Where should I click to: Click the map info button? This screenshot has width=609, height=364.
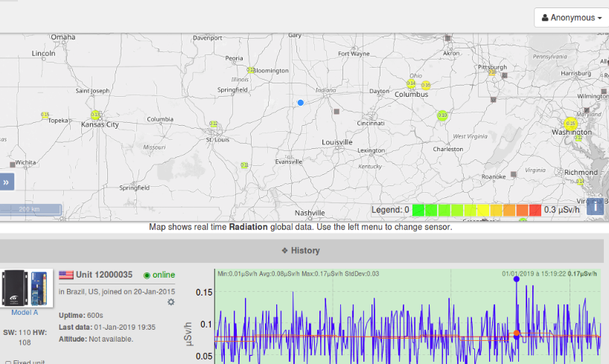595,206
